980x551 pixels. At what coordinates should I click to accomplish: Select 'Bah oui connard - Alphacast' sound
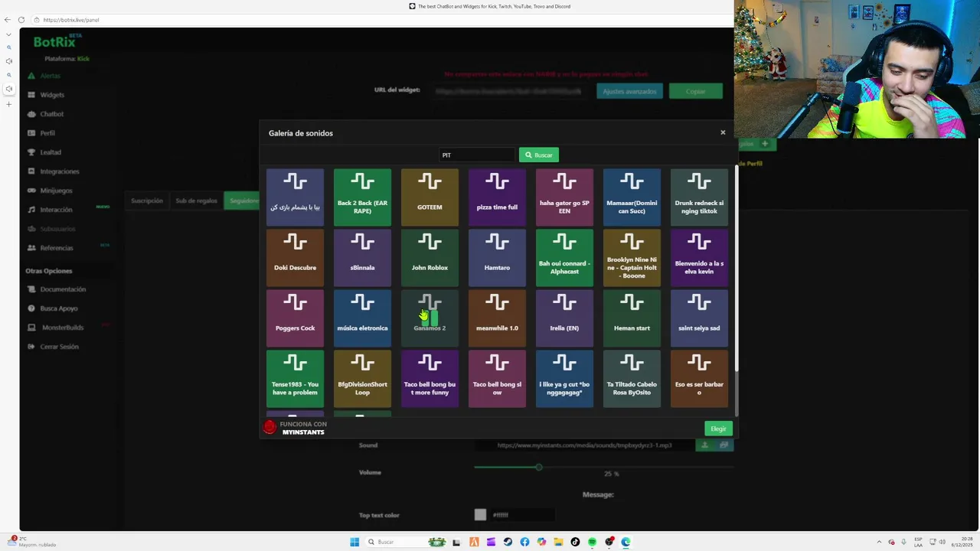pyautogui.click(x=564, y=257)
